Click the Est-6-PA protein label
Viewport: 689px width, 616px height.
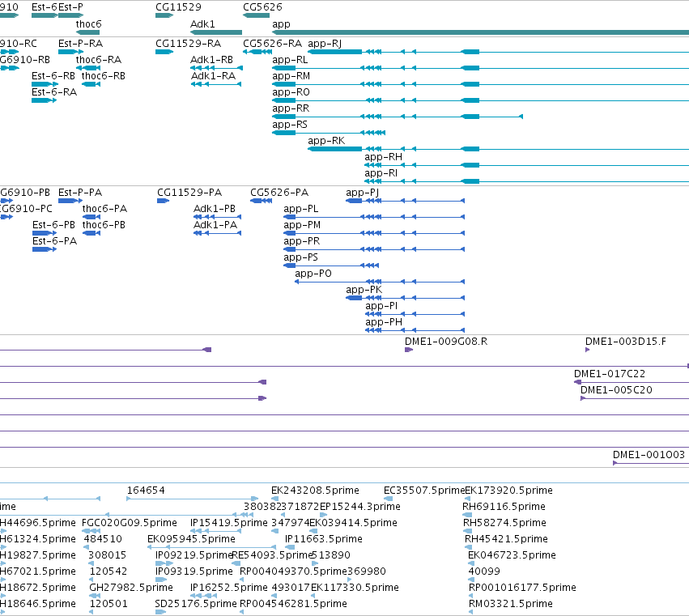54,241
